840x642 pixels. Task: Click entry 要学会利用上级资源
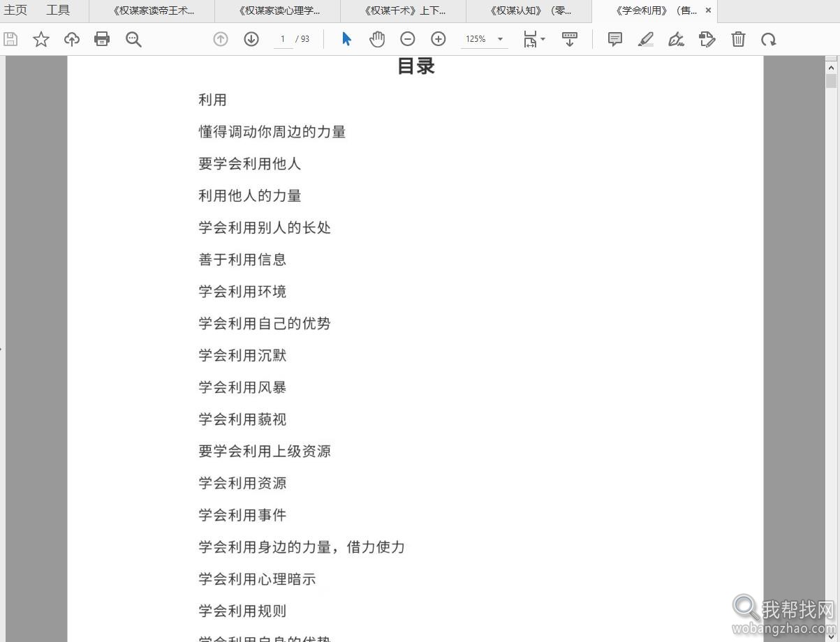tap(265, 451)
